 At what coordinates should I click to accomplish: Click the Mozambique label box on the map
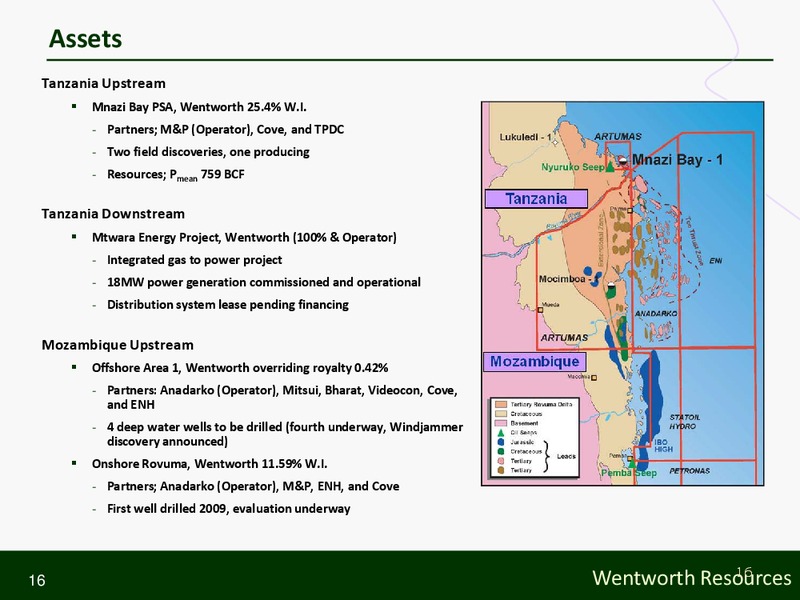(535, 362)
